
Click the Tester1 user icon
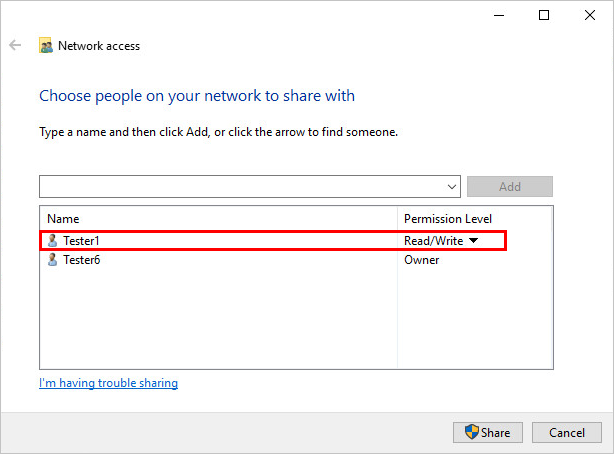(53, 241)
